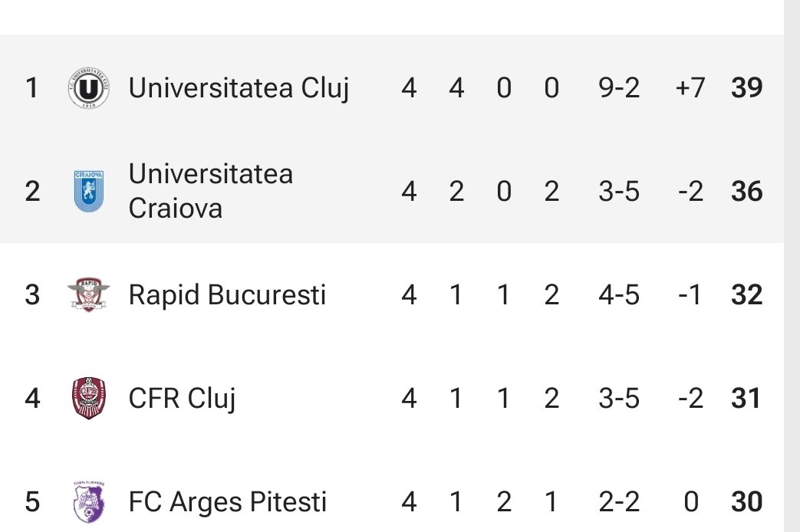Click the 9-2 goals score for Universitatea Cluj

click(x=618, y=89)
